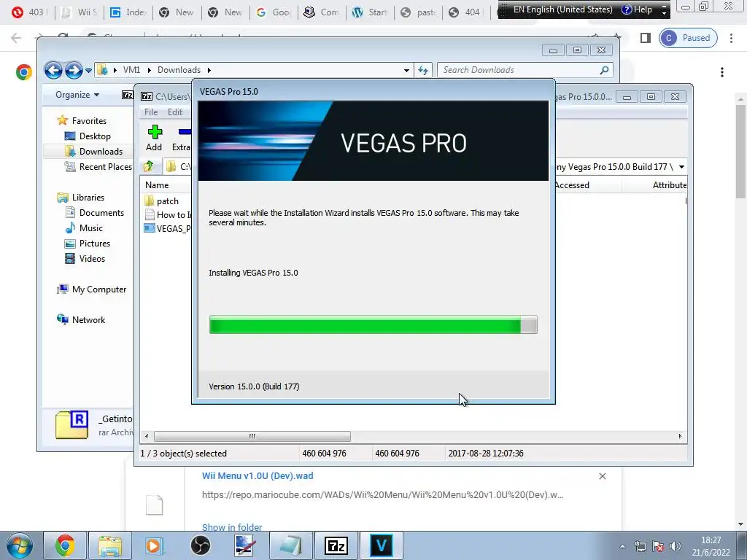Click 7-Zip icon in taskbar
747x560 pixels.
pyautogui.click(x=336, y=545)
